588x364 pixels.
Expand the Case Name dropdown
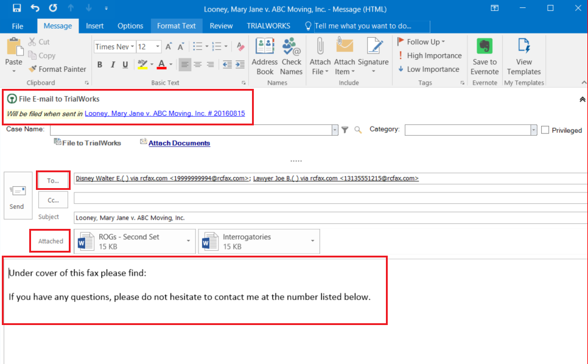coord(335,130)
